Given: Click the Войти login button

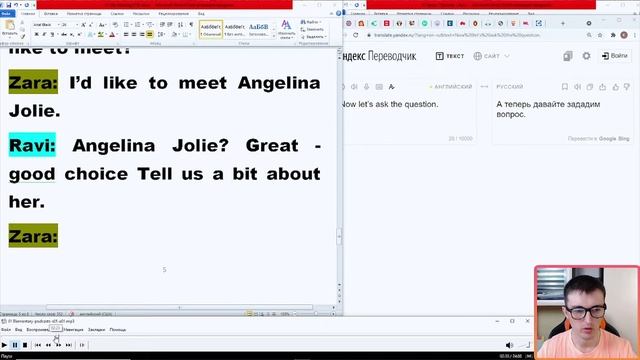Looking at the screenshot, I should coord(615,56).
